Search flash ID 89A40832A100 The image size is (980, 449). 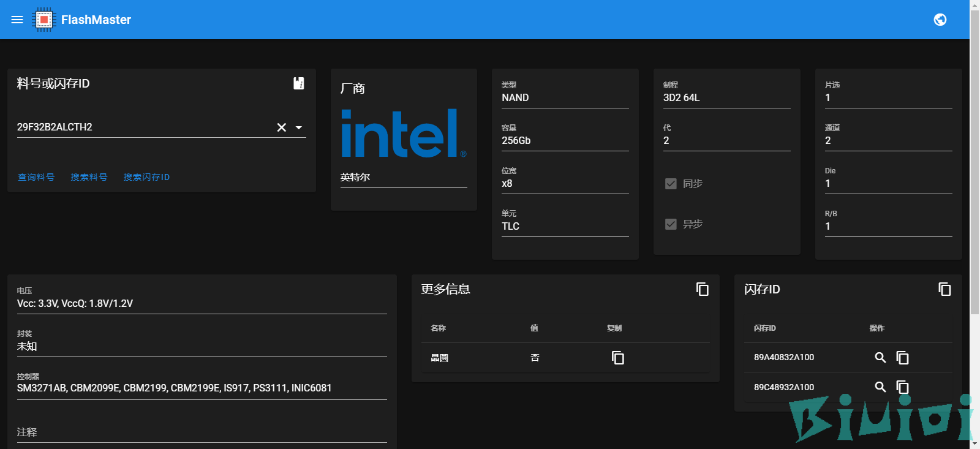880,358
